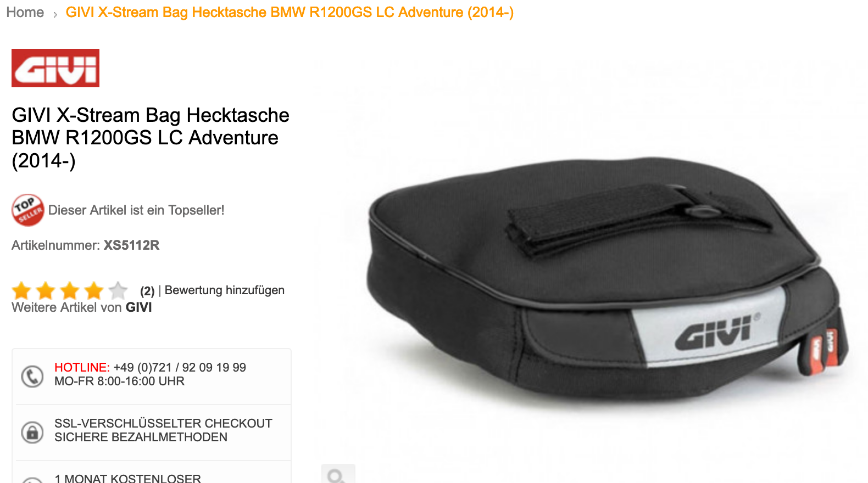Click the hotline phone number text
This screenshot has width=868, height=483.
[x=180, y=367]
